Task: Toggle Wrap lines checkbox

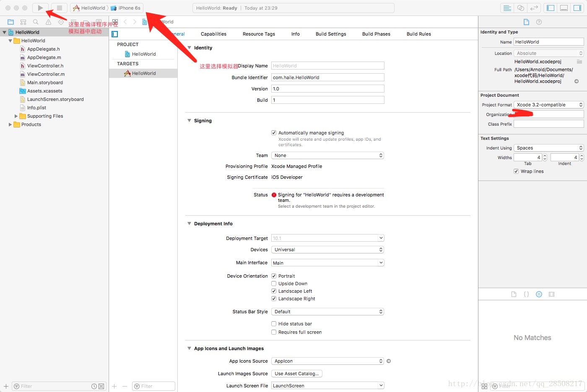Action: coord(516,171)
